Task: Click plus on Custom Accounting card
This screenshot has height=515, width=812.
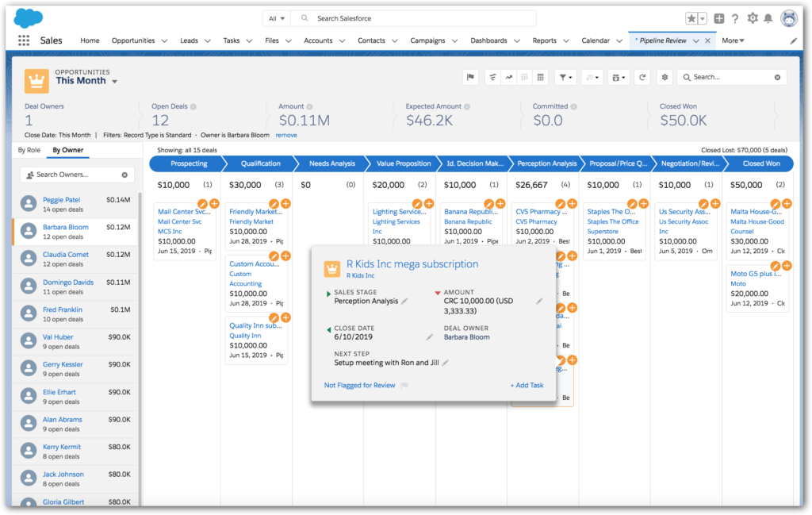Action: coord(285,256)
